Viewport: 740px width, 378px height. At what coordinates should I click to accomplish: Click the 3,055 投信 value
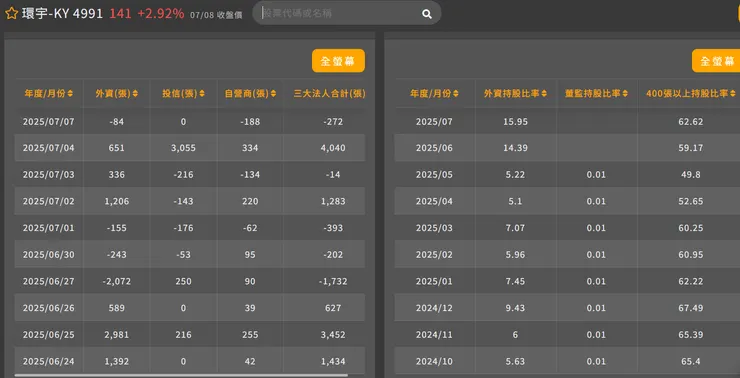[x=183, y=148]
